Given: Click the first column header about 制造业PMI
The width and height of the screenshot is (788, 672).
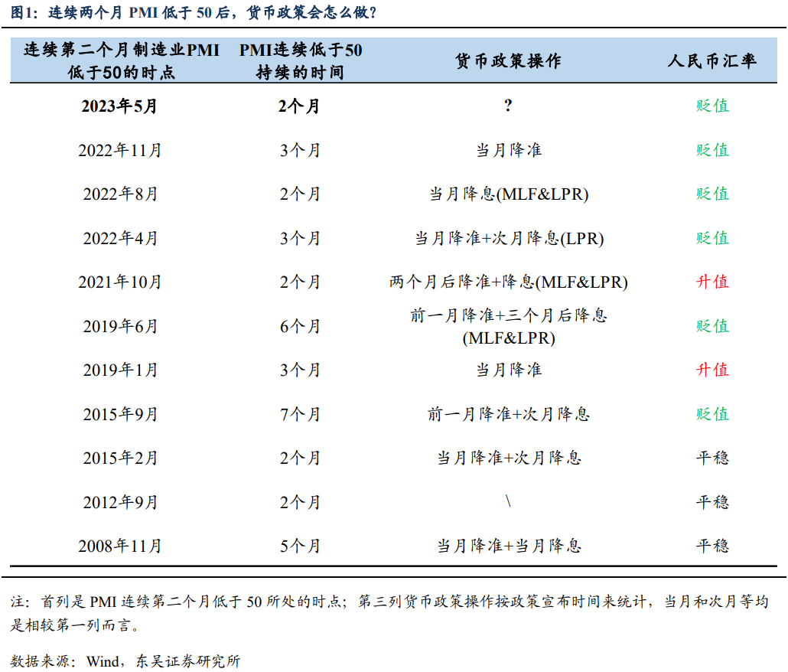Looking at the screenshot, I should click(x=121, y=61).
